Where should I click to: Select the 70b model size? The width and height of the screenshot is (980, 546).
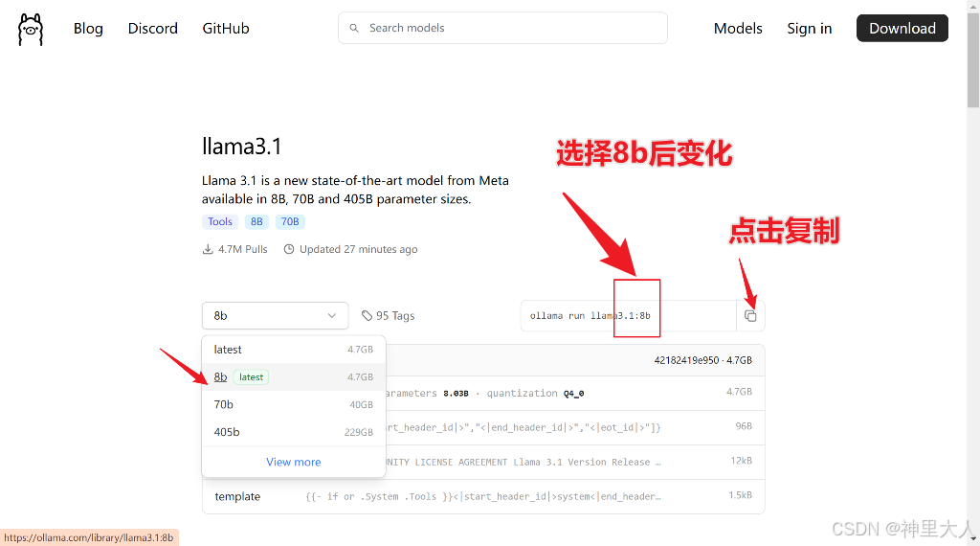pyautogui.click(x=294, y=404)
